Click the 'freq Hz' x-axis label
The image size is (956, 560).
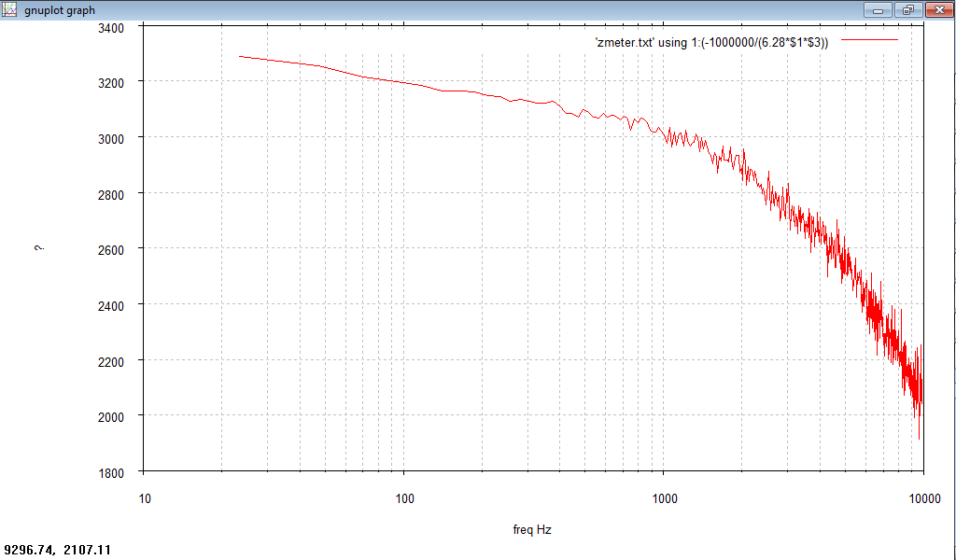[532, 529]
